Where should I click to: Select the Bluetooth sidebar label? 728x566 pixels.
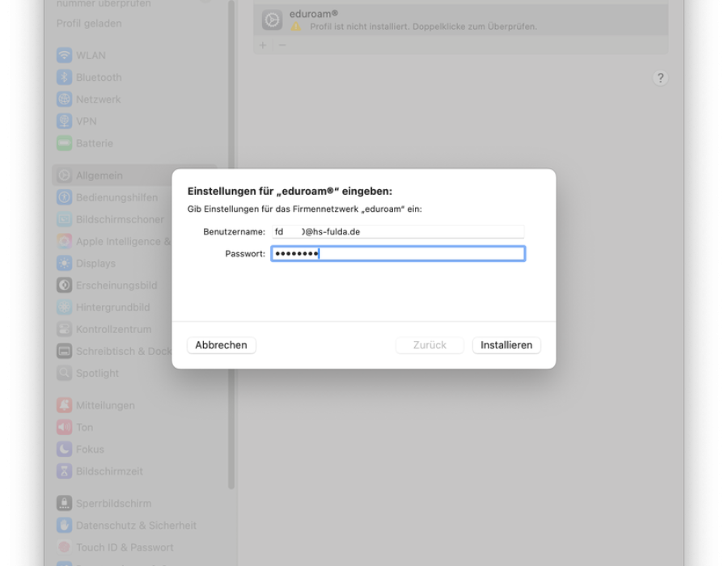click(99, 77)
